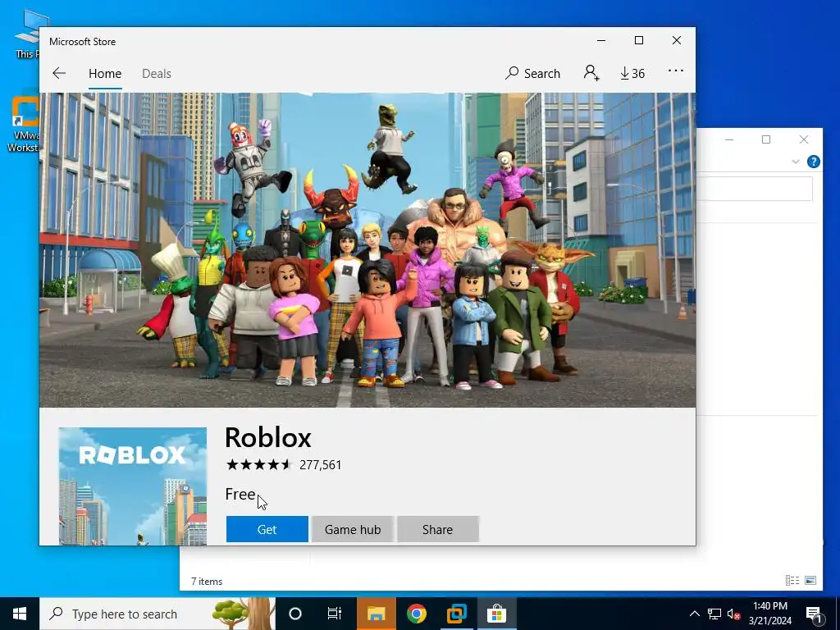Click the network tray icon
The image size is (840, 630).
point(714,614)
